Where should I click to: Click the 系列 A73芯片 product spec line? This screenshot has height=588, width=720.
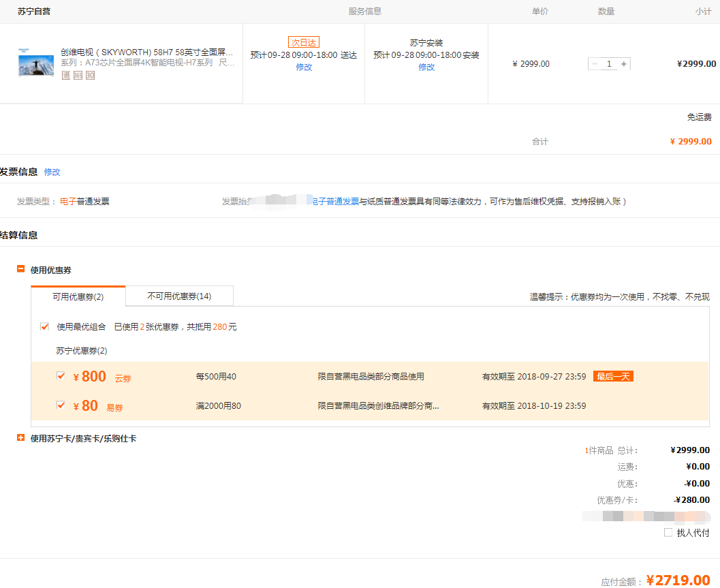147,63
